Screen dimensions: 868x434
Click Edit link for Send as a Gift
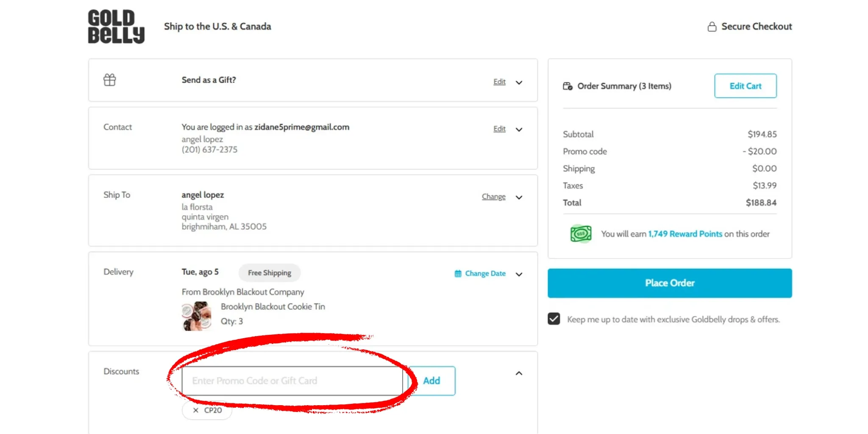(x=499, y=82)
